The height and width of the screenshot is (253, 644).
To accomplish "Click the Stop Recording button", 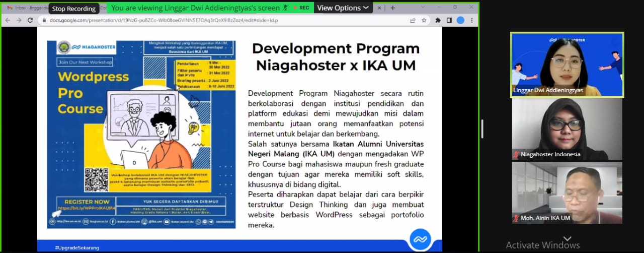I will coord(74,9).
